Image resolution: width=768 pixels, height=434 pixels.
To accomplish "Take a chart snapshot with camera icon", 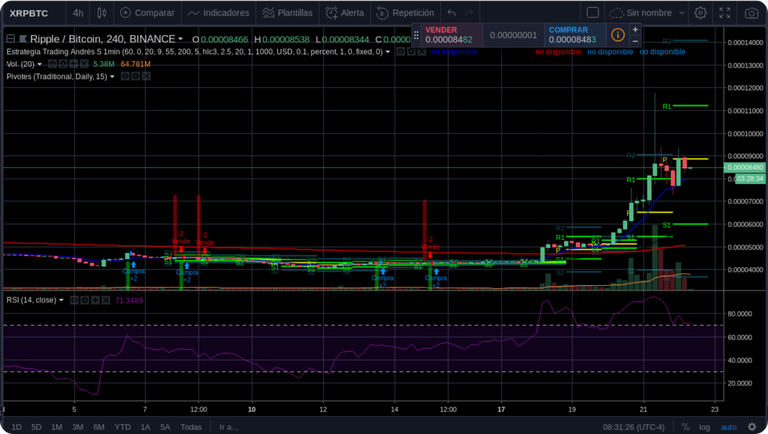I will pyautogui.click(x=751, y=13).
